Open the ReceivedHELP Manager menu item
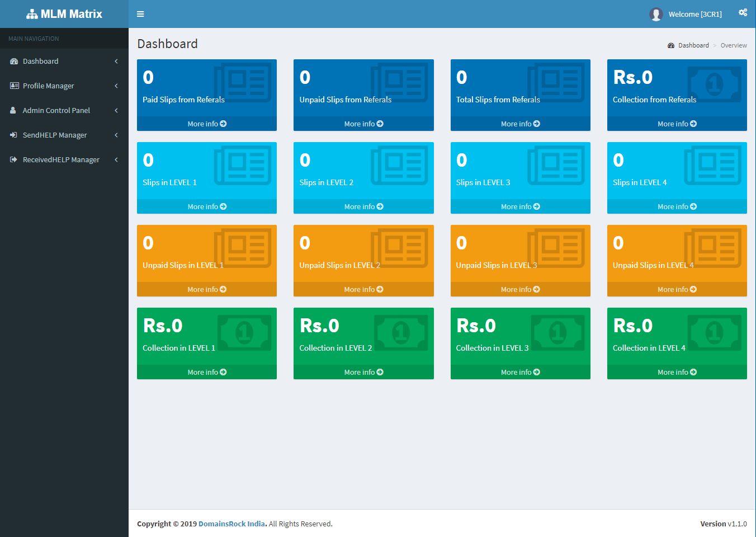756x537 pixels. [61, 160]
